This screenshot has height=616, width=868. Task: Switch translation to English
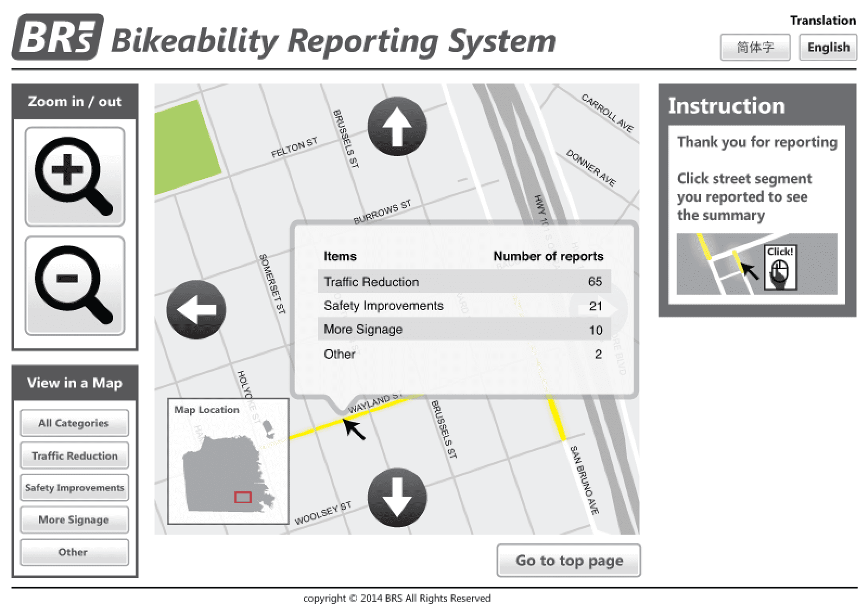coord(828,48)
